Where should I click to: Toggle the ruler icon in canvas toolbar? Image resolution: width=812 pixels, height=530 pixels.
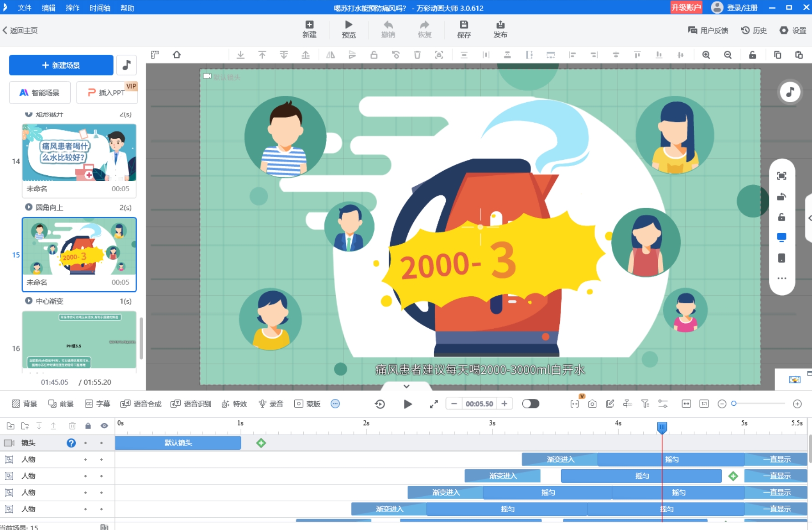[x=155, y=55]
